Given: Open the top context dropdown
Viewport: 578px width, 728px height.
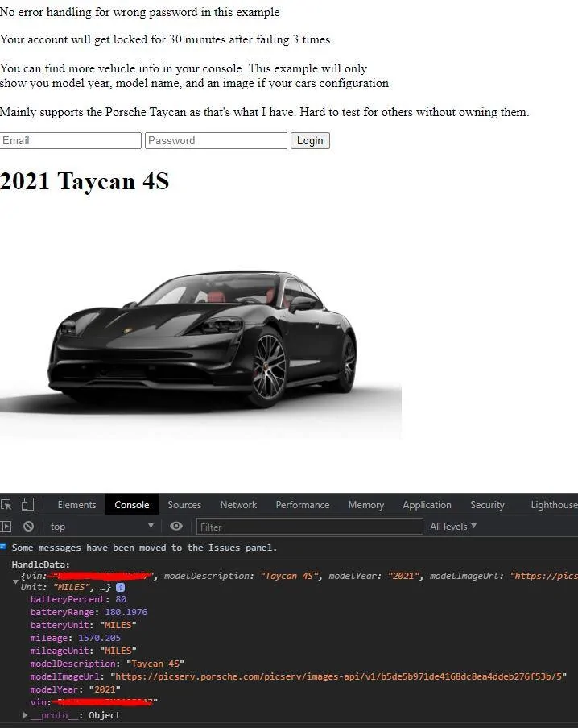Looking at the screenshot, I should click(101, 527).
